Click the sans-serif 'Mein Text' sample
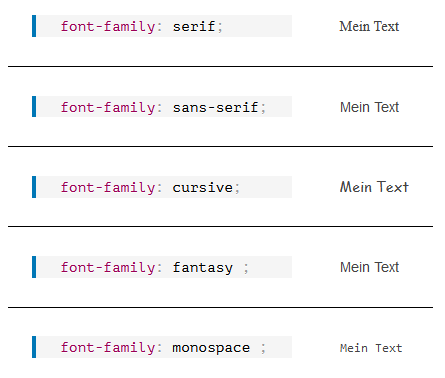This screenshot has width=445, height=378. pyautogui.click(x=369, y=107)
